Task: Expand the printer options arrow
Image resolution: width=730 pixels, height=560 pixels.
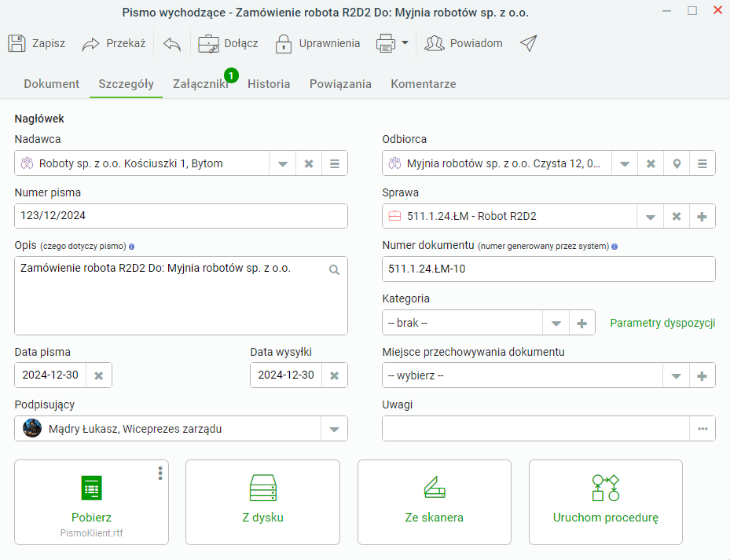Action: tap(405, 43)
